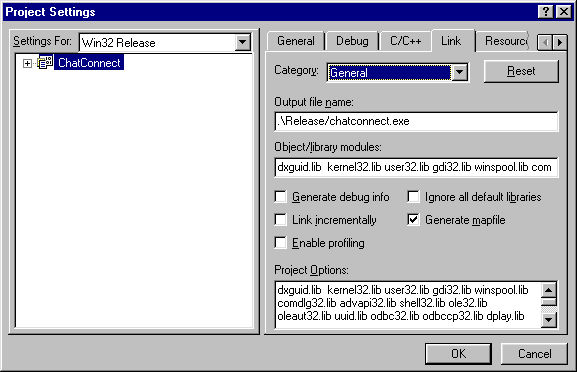Uncheck Generate mapfile option
577x372 pixels.
[x=413, y=220]
